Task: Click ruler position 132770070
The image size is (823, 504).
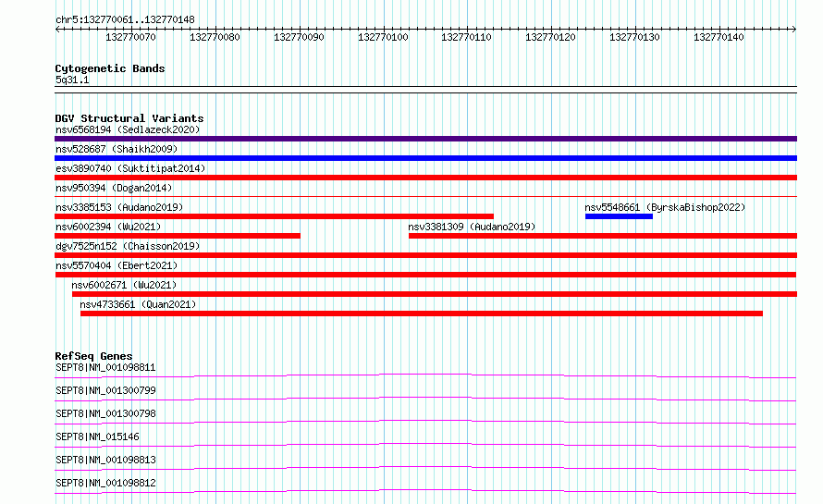Action: coord(130,37)
